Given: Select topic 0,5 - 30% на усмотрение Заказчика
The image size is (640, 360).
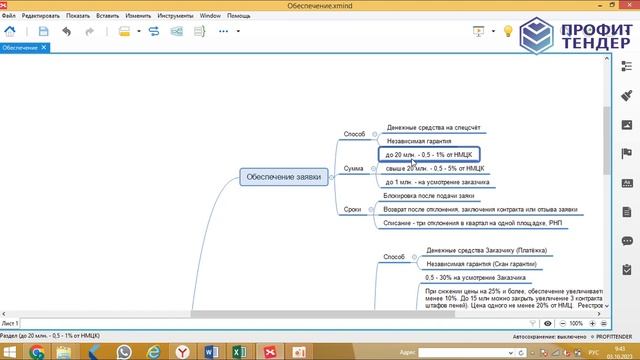Looking at the screenshot, I should coord(475,278).
